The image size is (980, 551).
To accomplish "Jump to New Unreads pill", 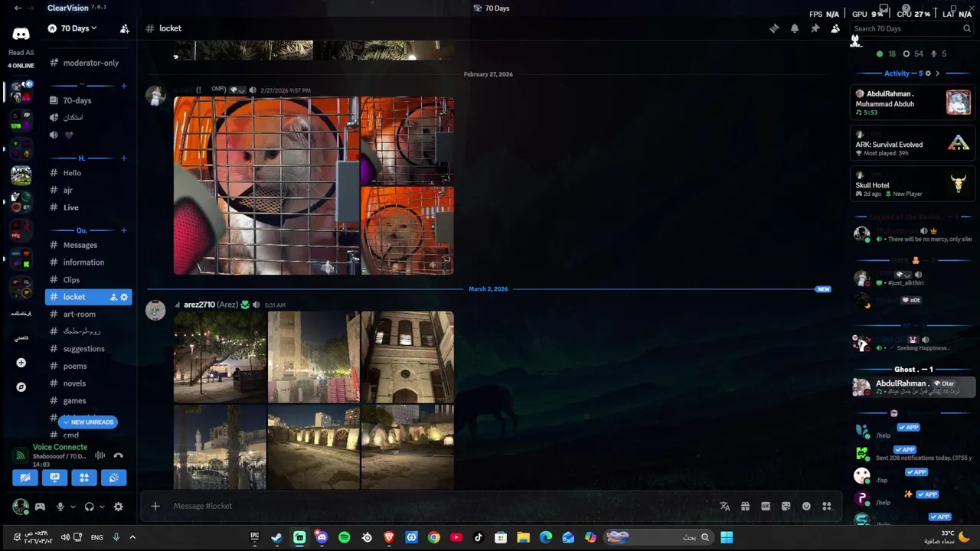I will click(89, 422).
